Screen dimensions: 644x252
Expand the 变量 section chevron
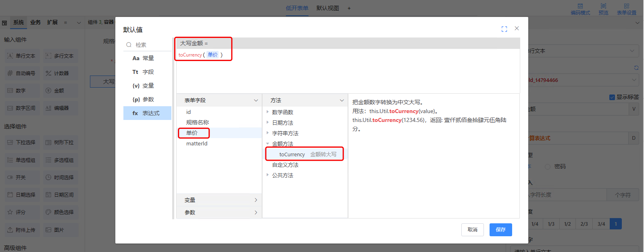(256, 200)
